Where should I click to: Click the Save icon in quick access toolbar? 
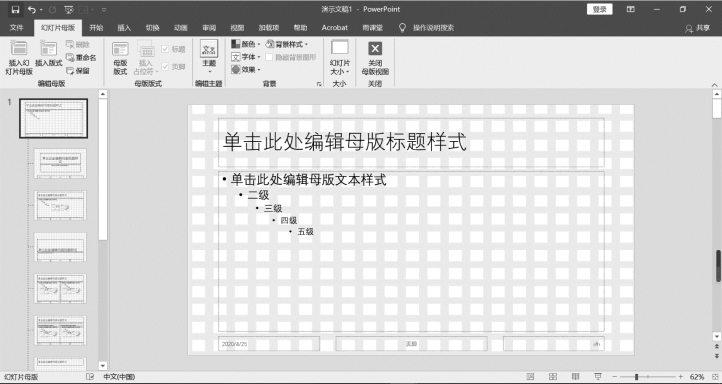(15, 9)
